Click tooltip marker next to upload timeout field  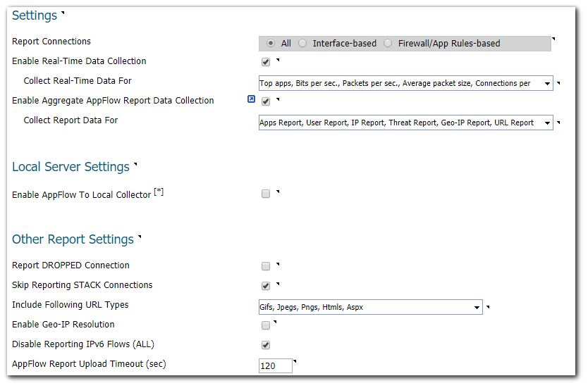tap(296, 362)
